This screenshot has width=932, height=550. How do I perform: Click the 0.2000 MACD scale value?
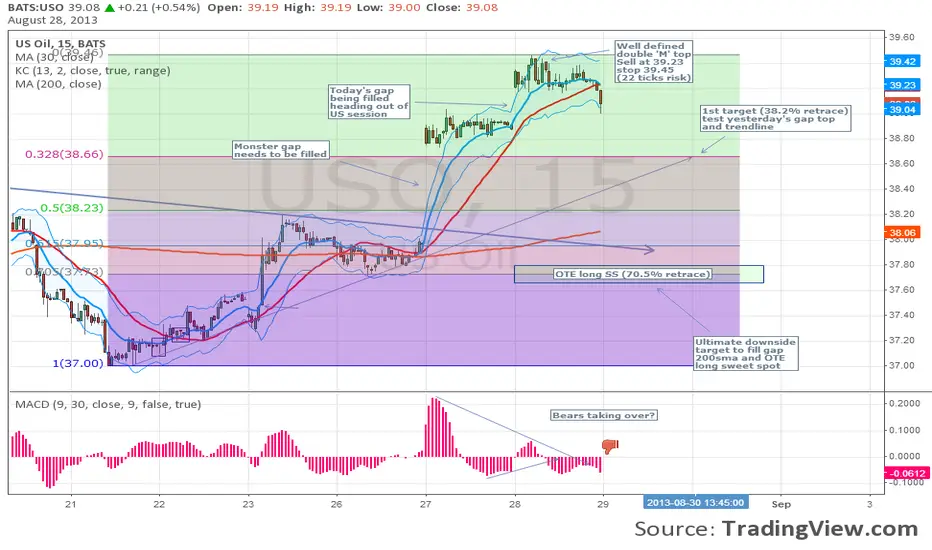pyautogui.click(x=905, y=403)
